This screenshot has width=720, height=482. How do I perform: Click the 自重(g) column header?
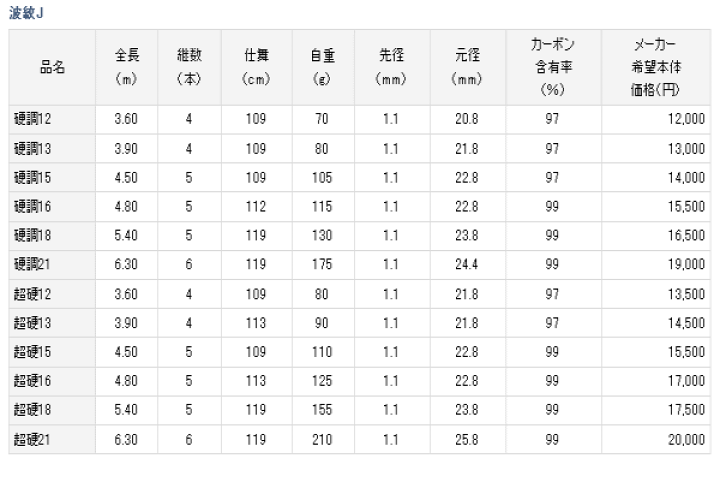click(323, 67)
